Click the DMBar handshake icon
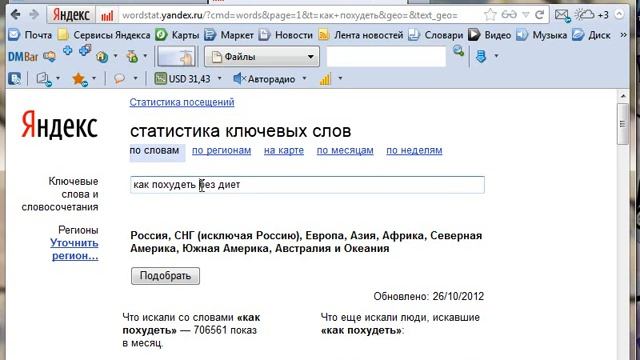The width and height of the screenshot is (640, 360). pyautogui.click(x=49, y=57)
